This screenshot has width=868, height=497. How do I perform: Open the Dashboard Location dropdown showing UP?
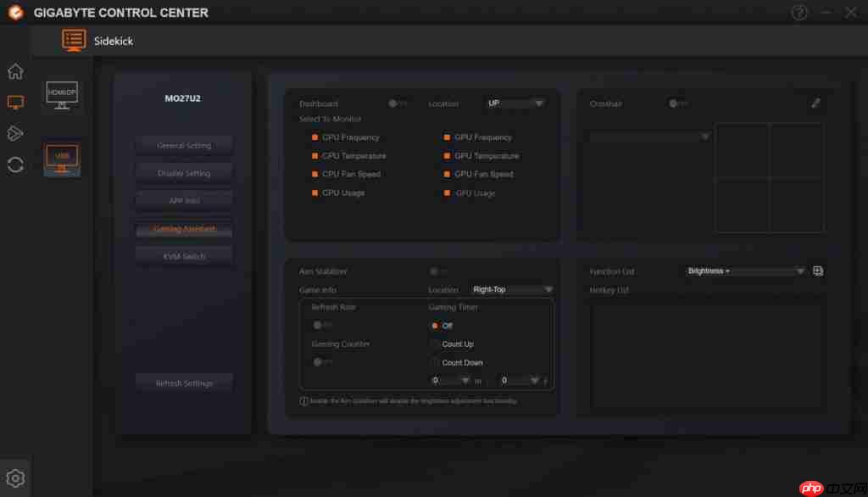[x=516, y=103]
